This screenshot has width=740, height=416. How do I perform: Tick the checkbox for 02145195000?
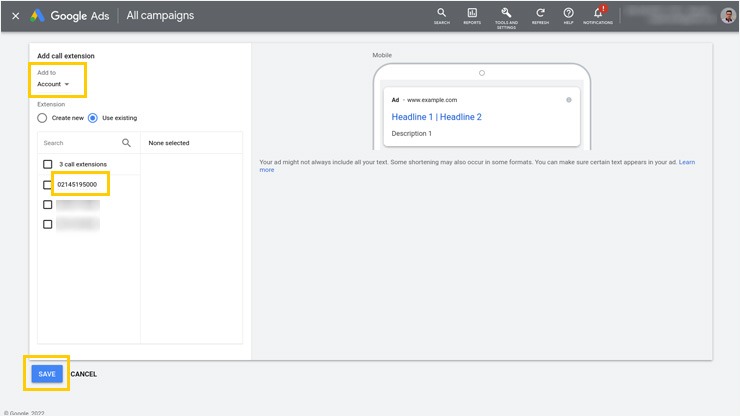point(48,185)
